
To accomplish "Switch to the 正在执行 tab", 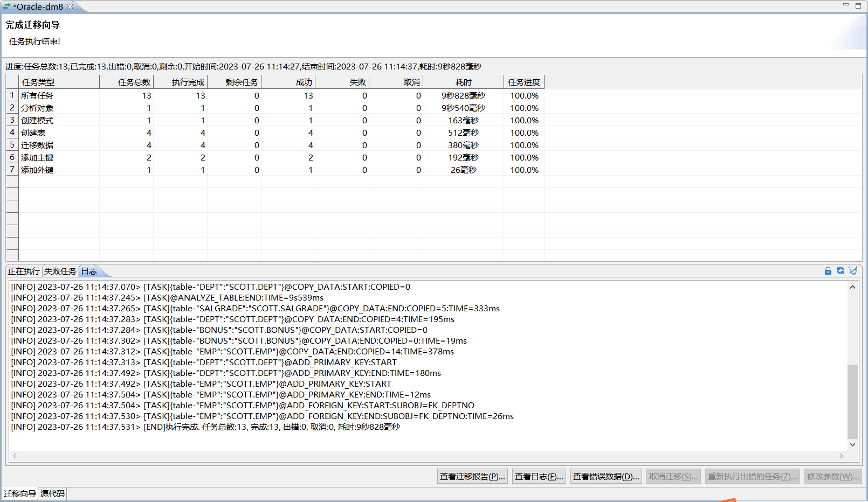I will coord(24,271).
